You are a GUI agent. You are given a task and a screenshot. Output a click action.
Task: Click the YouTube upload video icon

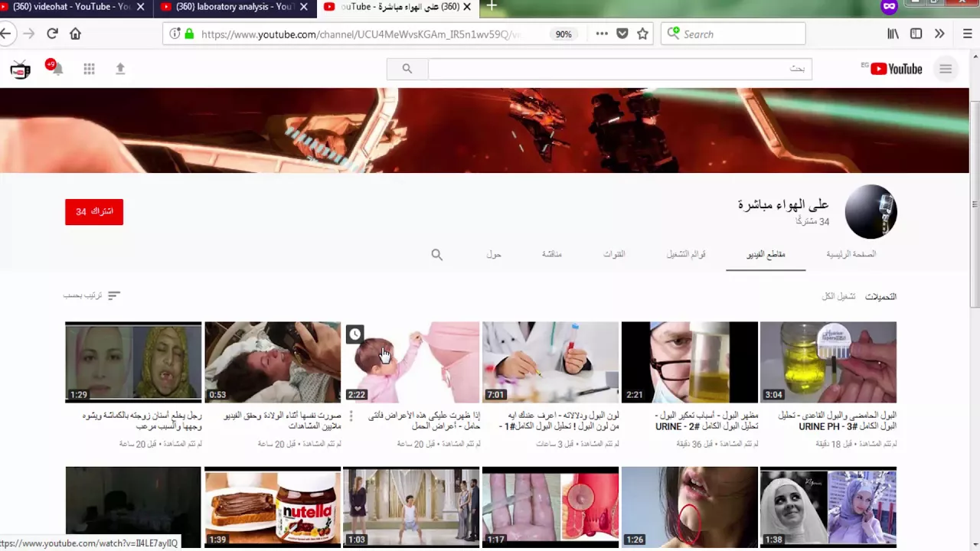coord(120,69)
